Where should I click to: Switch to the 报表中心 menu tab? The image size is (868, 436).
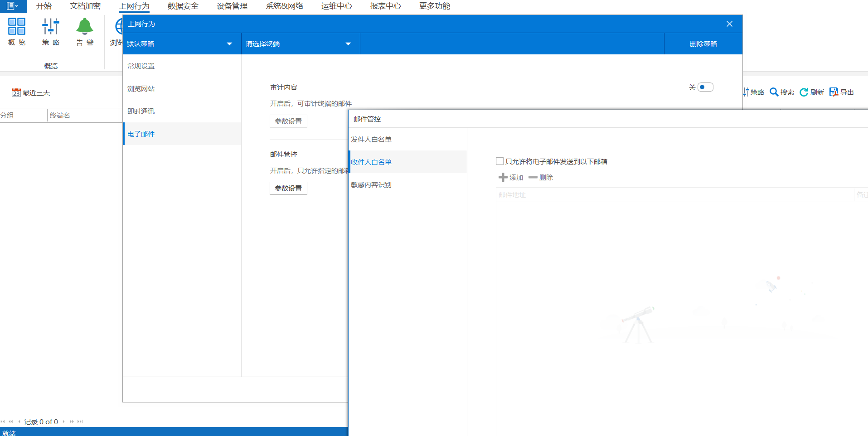tap(385, 6)
